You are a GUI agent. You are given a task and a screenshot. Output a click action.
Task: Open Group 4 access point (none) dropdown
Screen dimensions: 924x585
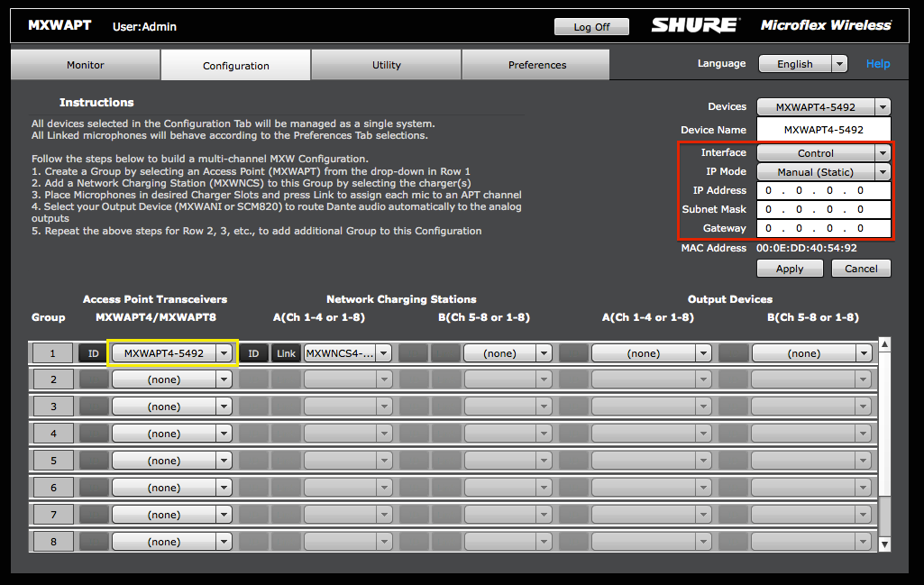click(x=171, y=434)
